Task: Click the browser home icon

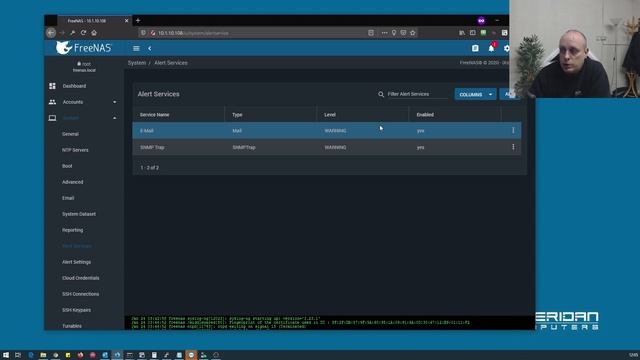Action: tap(94, 33)
